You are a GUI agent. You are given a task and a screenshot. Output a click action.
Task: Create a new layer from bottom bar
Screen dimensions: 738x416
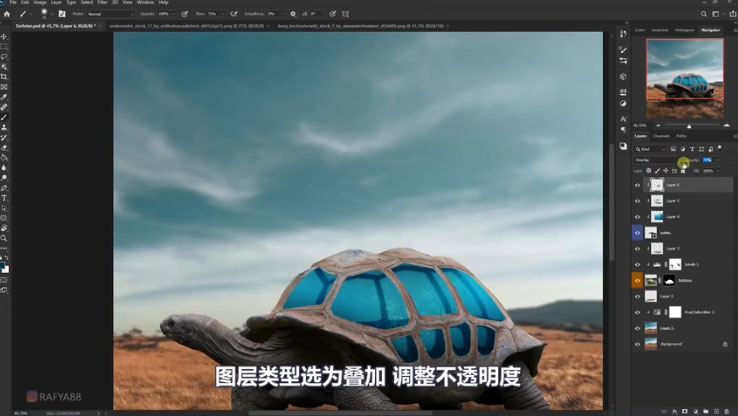(x=718, y=411)
